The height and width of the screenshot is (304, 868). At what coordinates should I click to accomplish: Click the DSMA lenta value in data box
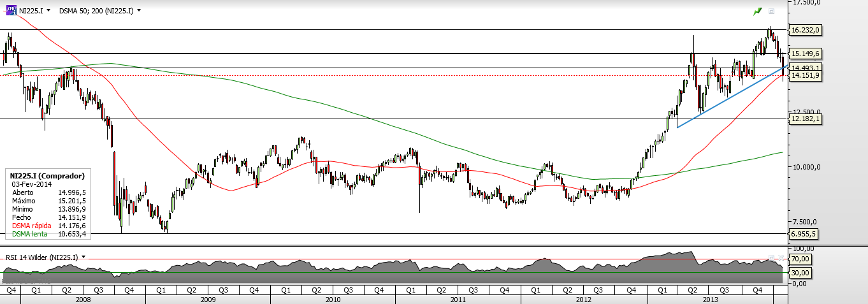point(73,234)
